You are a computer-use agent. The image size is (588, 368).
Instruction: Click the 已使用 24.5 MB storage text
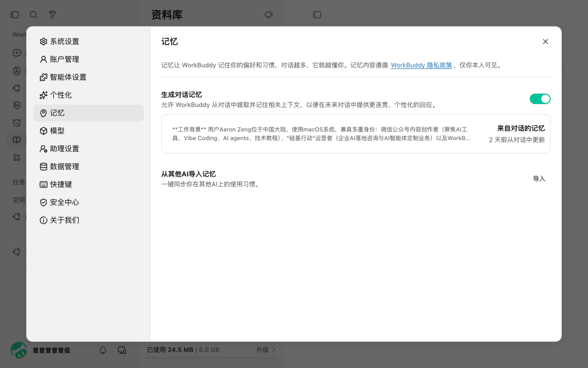point(170,349)
